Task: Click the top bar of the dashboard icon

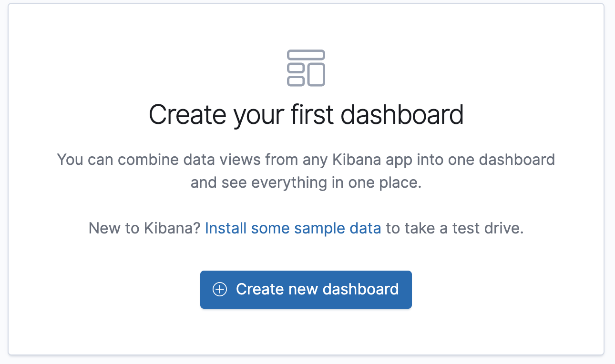Action: [x=306, y=55]
